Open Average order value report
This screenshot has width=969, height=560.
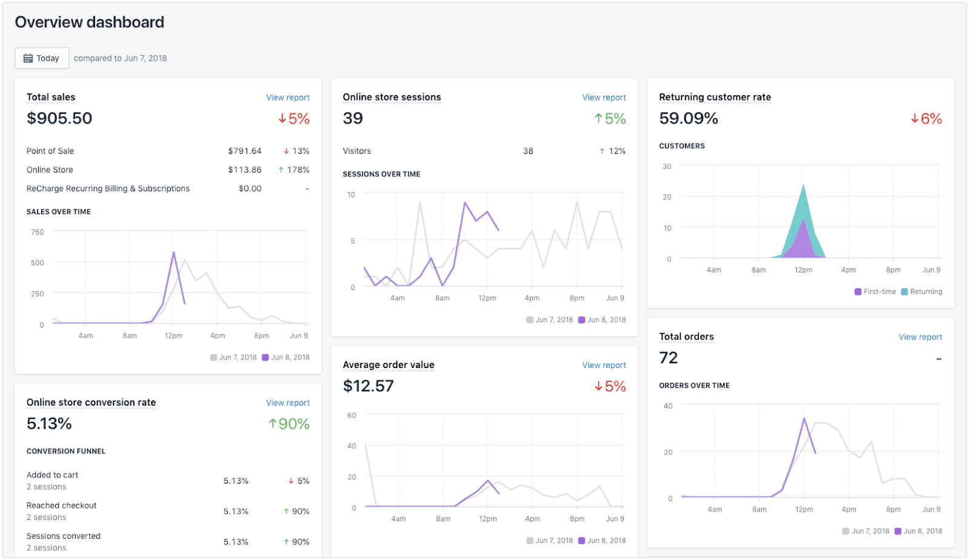(604, 365)
